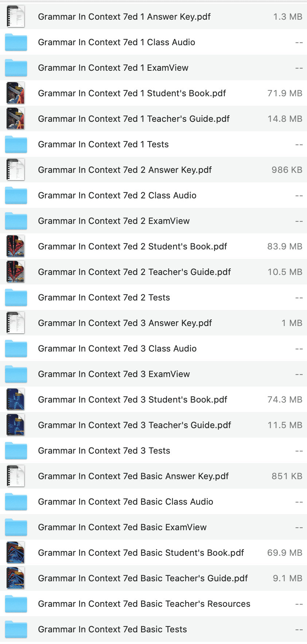Select the 7ed 3 Student's Book cover thumbnail
Screen dimensions: 307x644
click(16, 399)
